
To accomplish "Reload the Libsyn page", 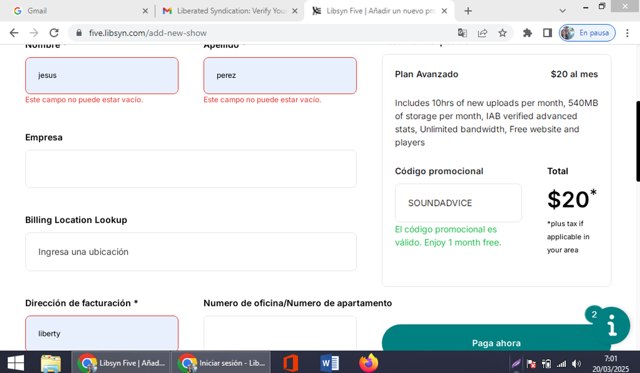I will [x=54, y=33].
